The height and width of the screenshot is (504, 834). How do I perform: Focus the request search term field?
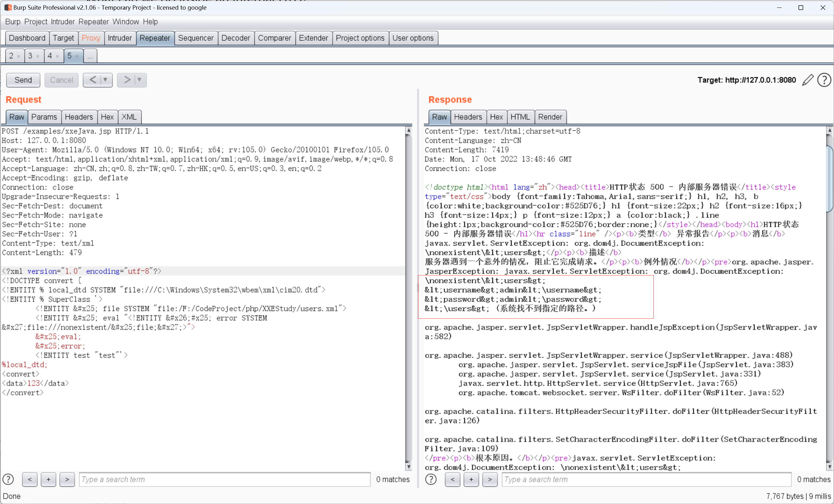point(225,479)
